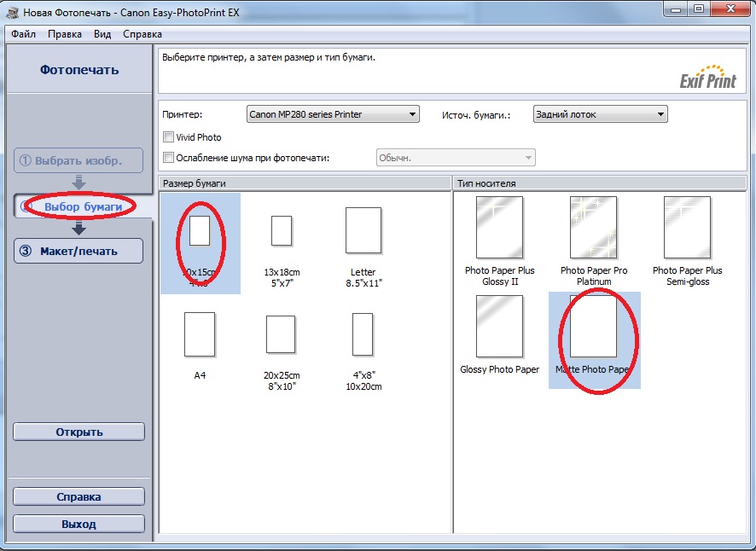Select Matte Photo Paper media type
Image resolution: width=756 pixels, height=551 pixels.
pos(595,339)
